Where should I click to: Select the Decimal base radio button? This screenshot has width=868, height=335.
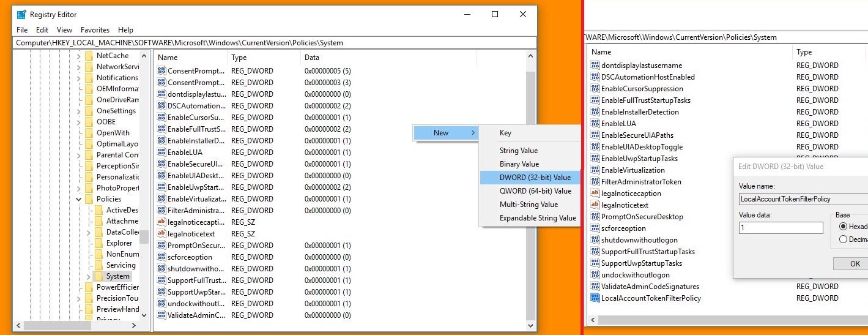coord(843,240)
